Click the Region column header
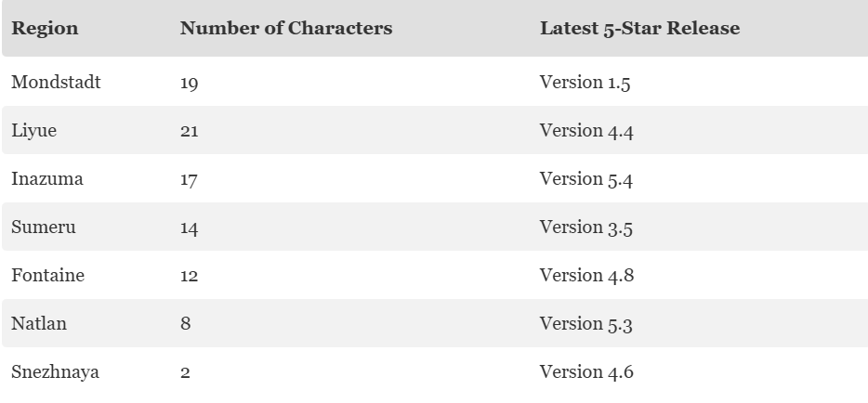 tap(45, 28)
